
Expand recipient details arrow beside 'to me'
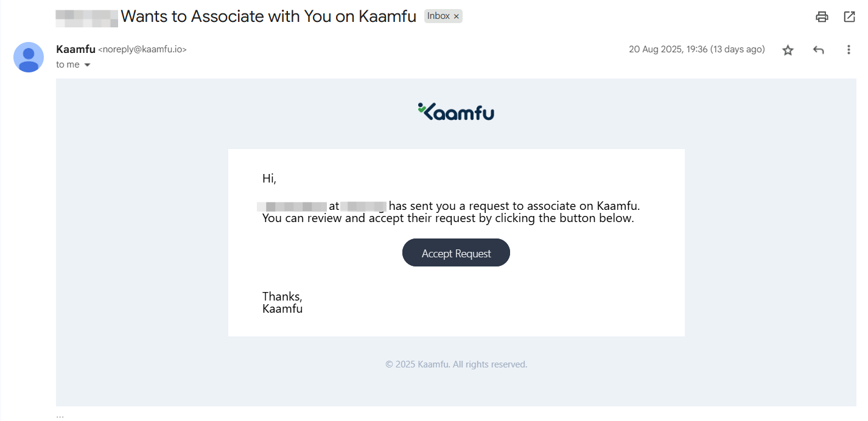point(87,65)
